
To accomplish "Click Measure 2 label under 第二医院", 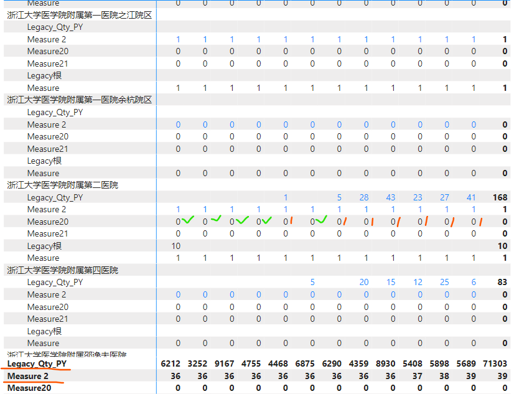I will click(47, 209).
